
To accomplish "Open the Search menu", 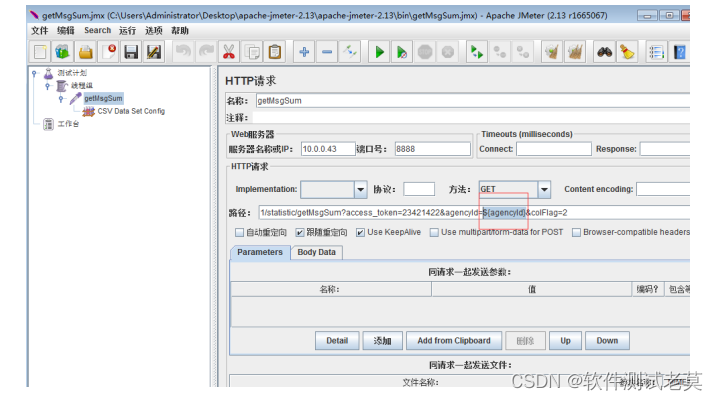I will (x=98, y=30).
